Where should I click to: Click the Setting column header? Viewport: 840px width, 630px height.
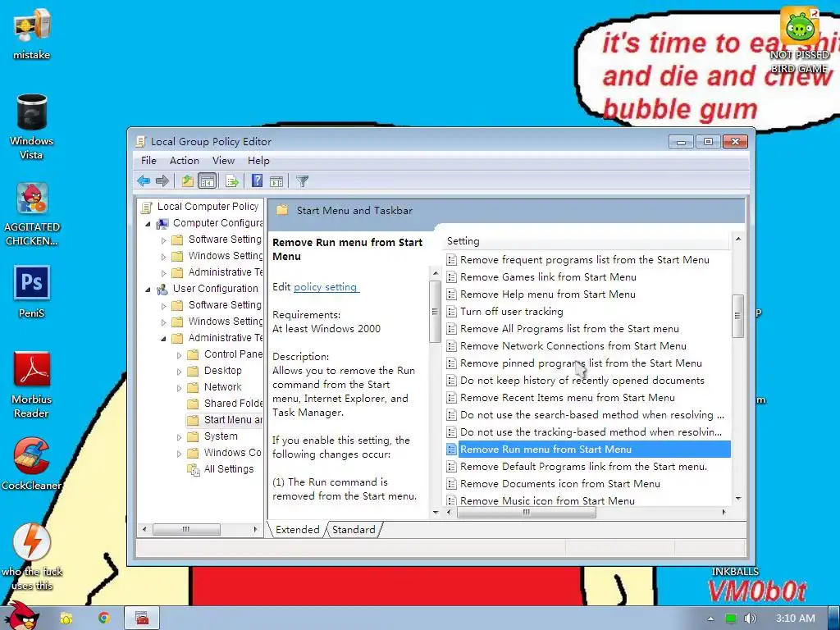tap(587, 241)
